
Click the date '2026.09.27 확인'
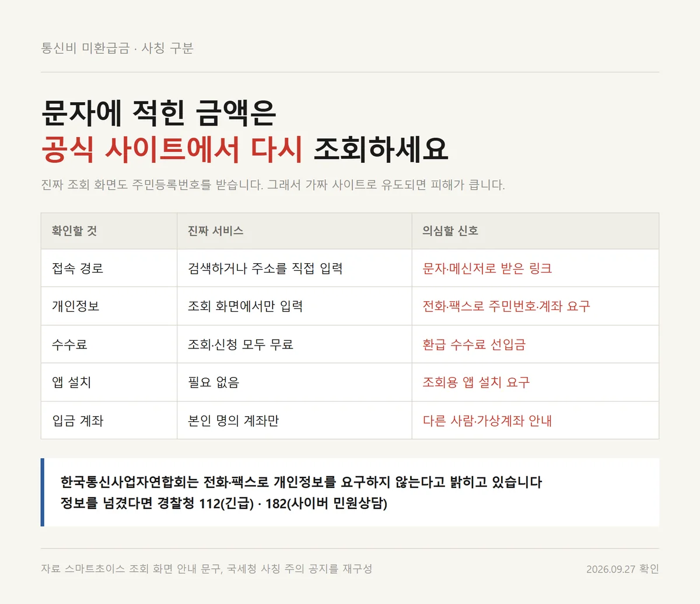622,569
